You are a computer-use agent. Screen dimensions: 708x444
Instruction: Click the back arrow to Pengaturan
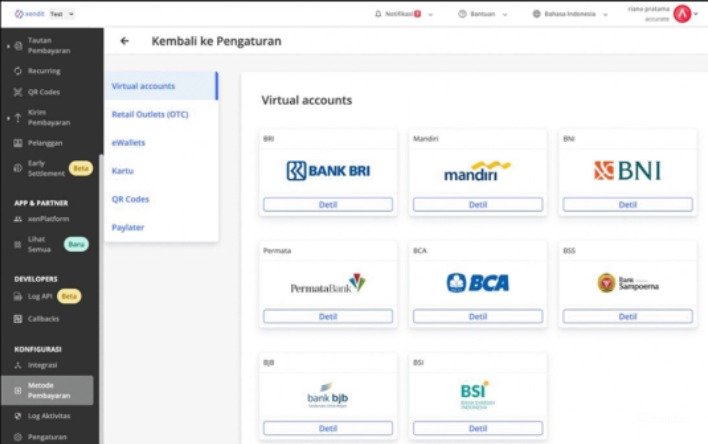click(125, 41)
